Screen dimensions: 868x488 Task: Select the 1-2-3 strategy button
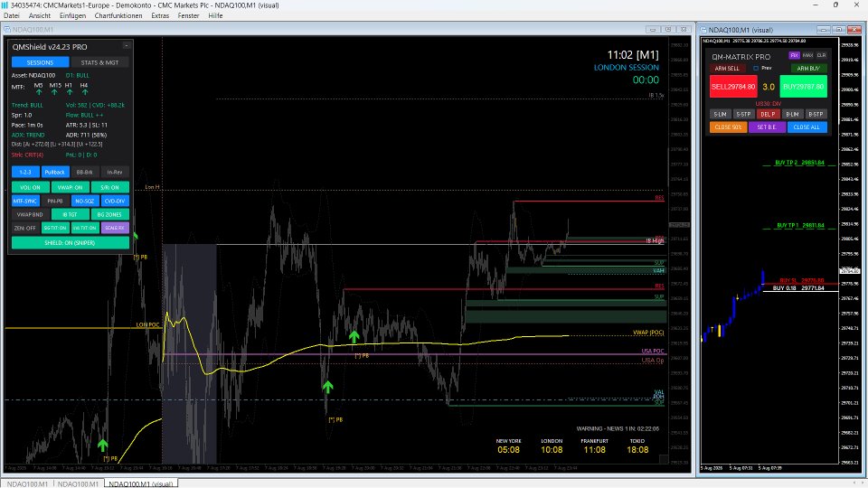click(x=25, y=172)
